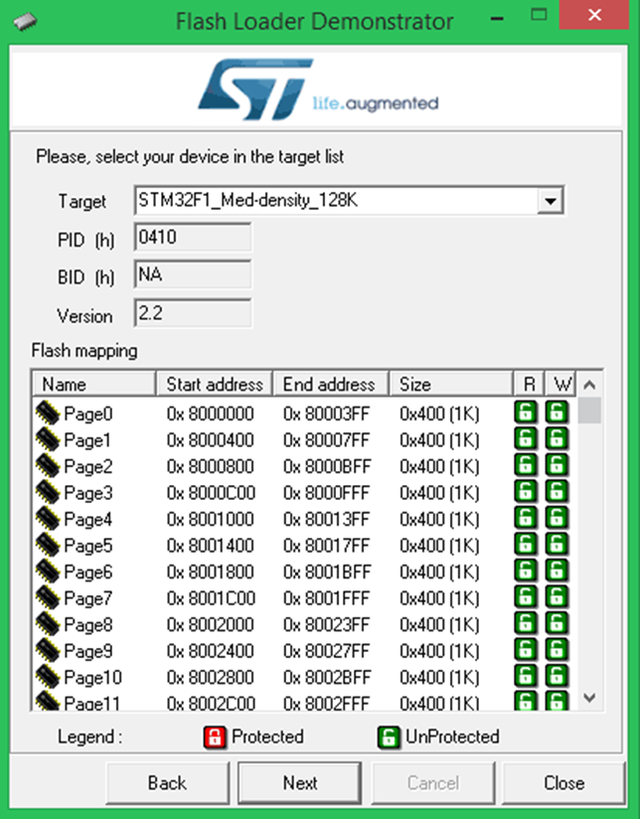Click the Page1 read lock icon
Image resolution: width=640 pixels, height=819 pixels.
point(526,438)
